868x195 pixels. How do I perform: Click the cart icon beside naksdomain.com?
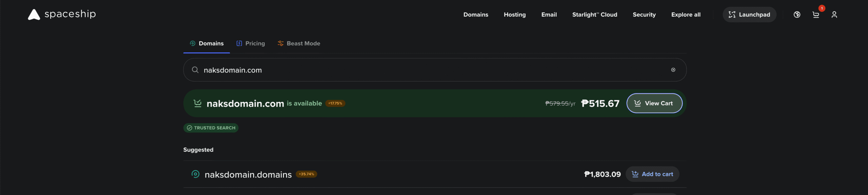point(197,103)
